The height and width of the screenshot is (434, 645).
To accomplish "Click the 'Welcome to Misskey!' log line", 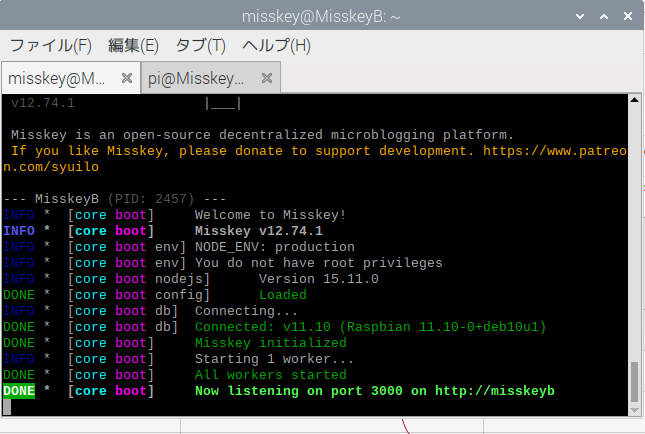I will pyautogui.click(x=270, y=215).
